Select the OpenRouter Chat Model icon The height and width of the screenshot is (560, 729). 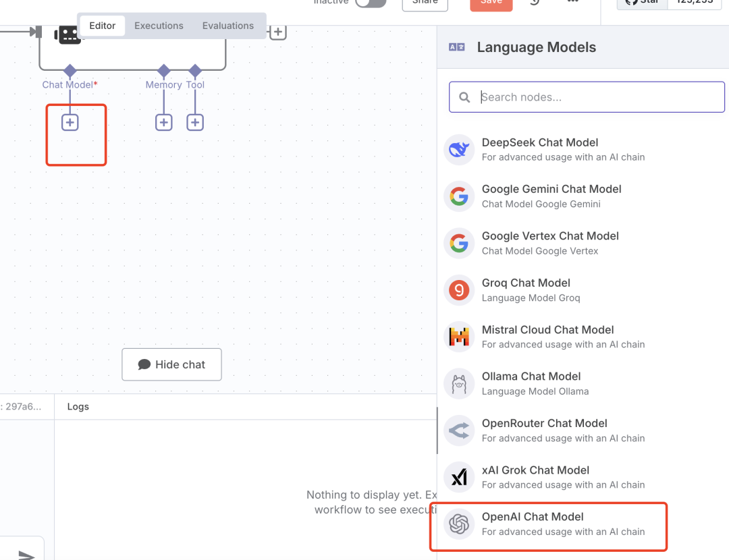[x=459, y=430]
